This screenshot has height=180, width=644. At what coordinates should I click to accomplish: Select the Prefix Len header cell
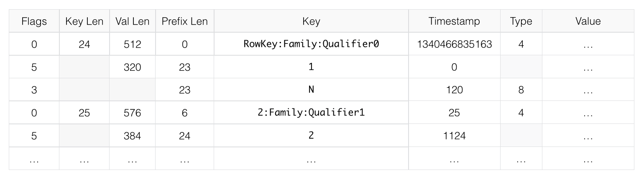tap(184, 21)
